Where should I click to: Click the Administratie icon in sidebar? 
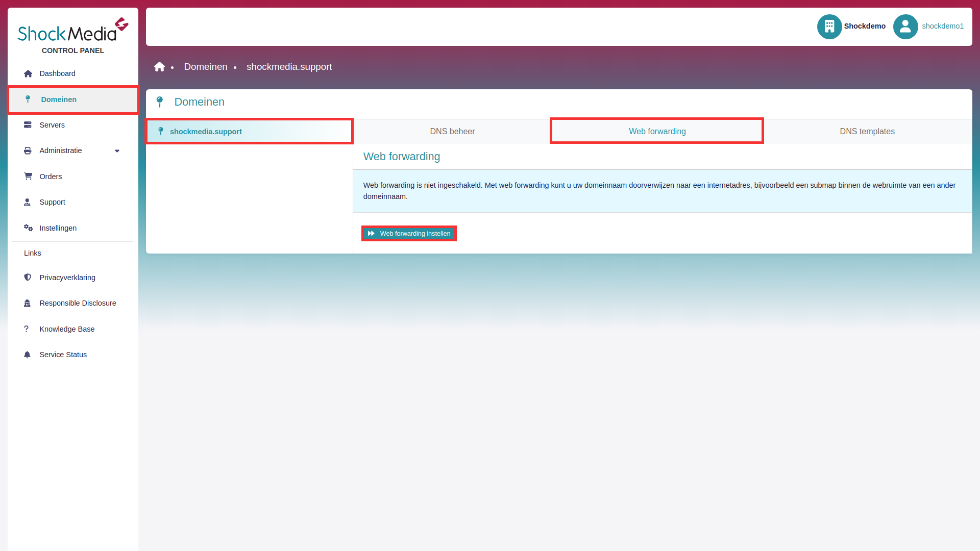pos(28,150)
